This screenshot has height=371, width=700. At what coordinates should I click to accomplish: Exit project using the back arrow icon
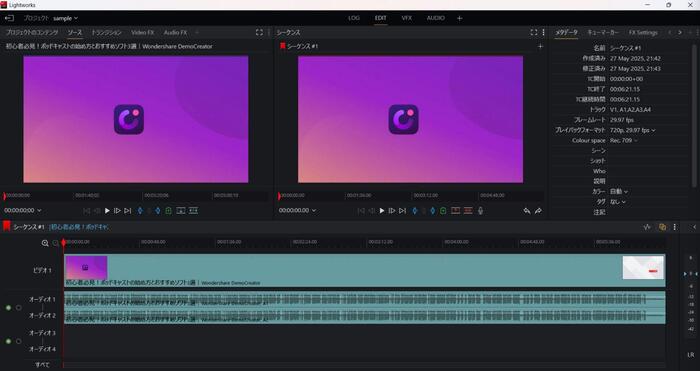pyautogui.click(x=9, y=18)
